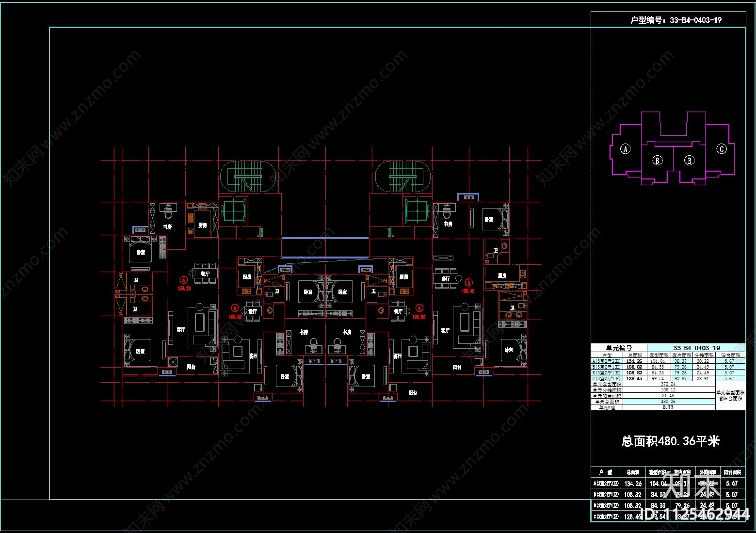Click the 372.24 value cell

pyautogui.click(x=669, y=384)
